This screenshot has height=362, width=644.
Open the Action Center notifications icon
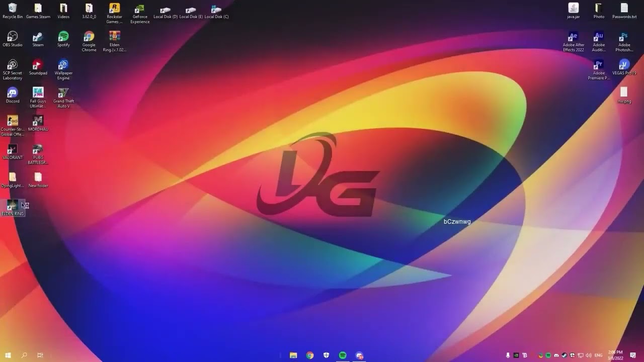coord(633,355)
